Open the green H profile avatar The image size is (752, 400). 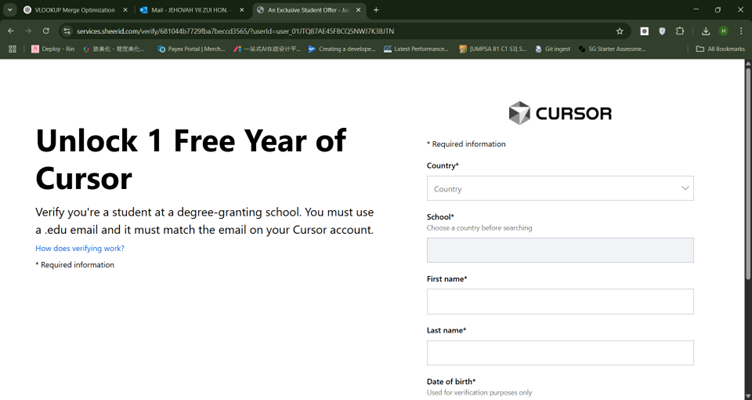click(723, 31)
